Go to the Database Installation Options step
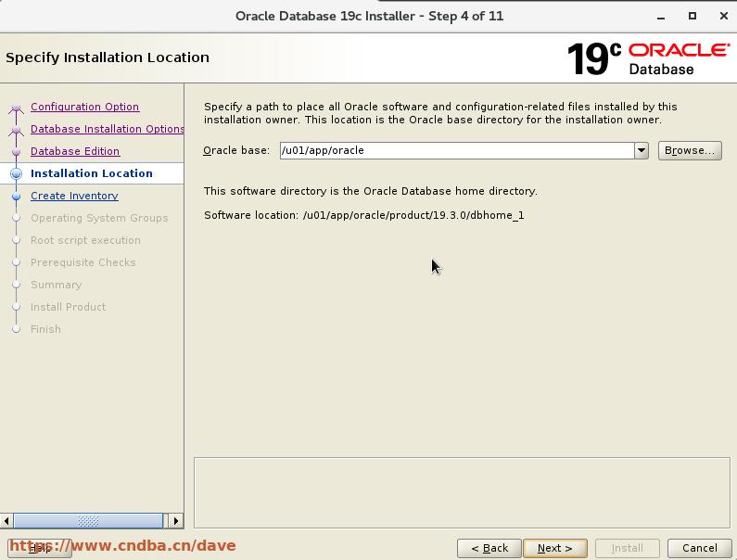 108,129
